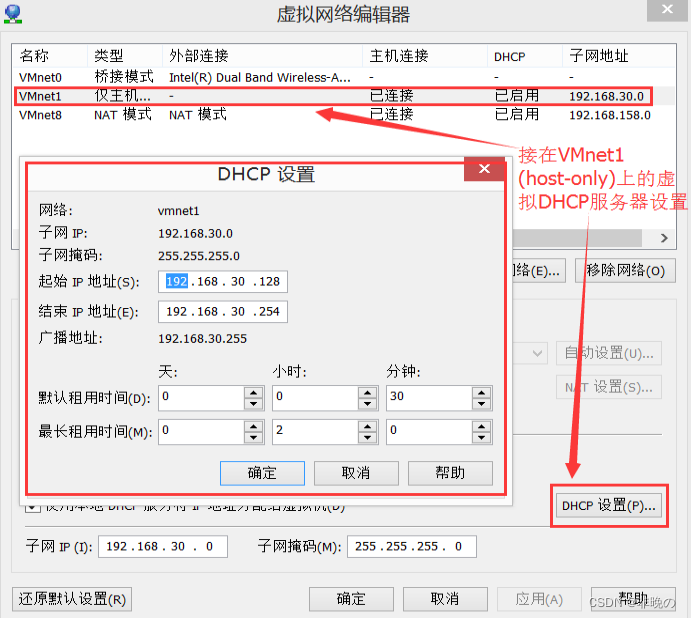Click the 子网地址 column header

[619, 56]
